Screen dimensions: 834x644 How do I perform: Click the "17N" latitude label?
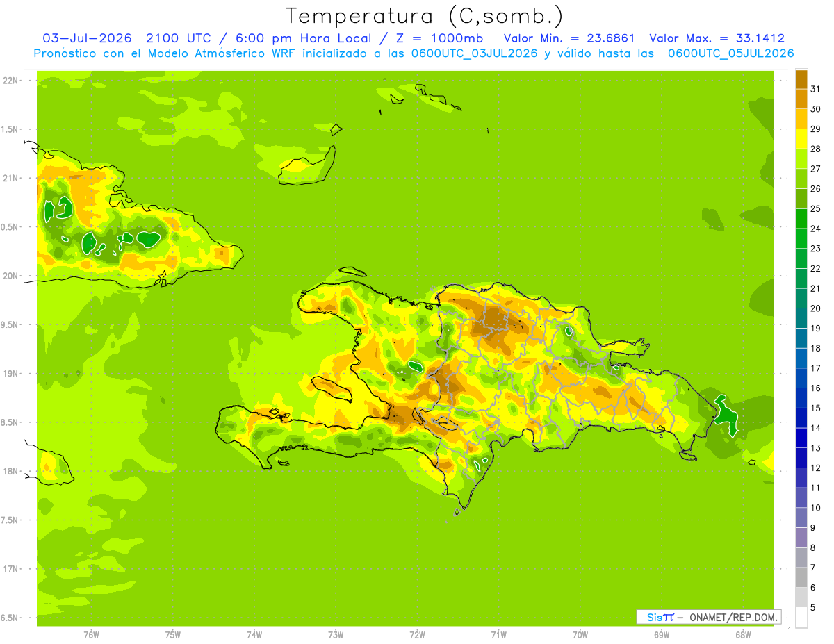(x=10, y=569)
